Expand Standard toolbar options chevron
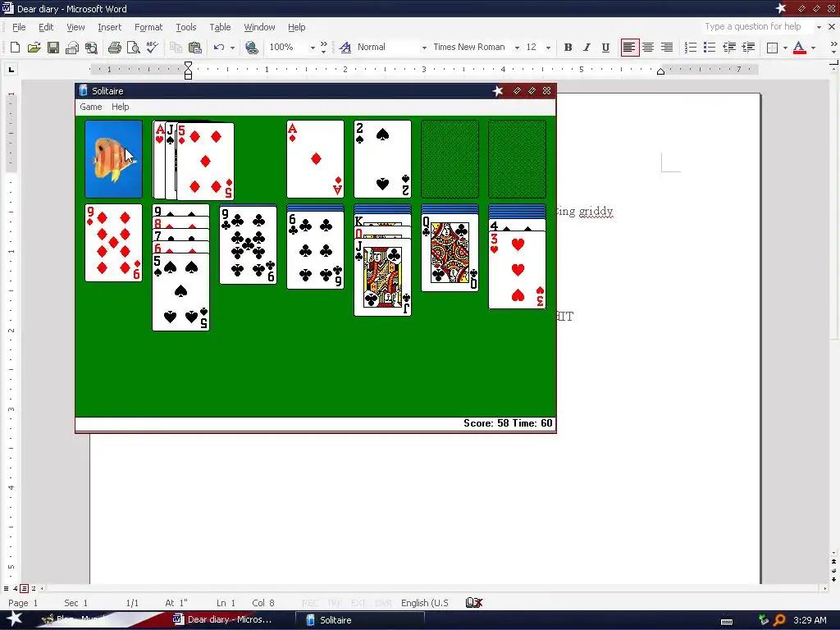 (323, 47)
